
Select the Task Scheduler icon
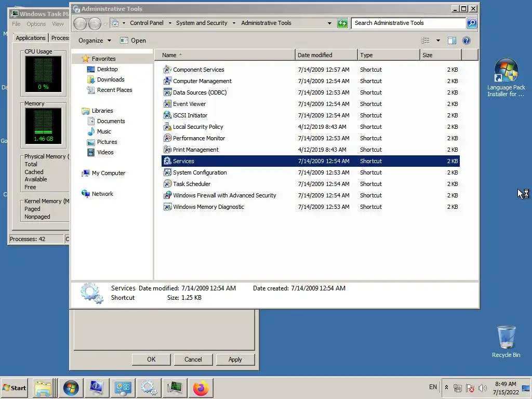pos(167,184)
